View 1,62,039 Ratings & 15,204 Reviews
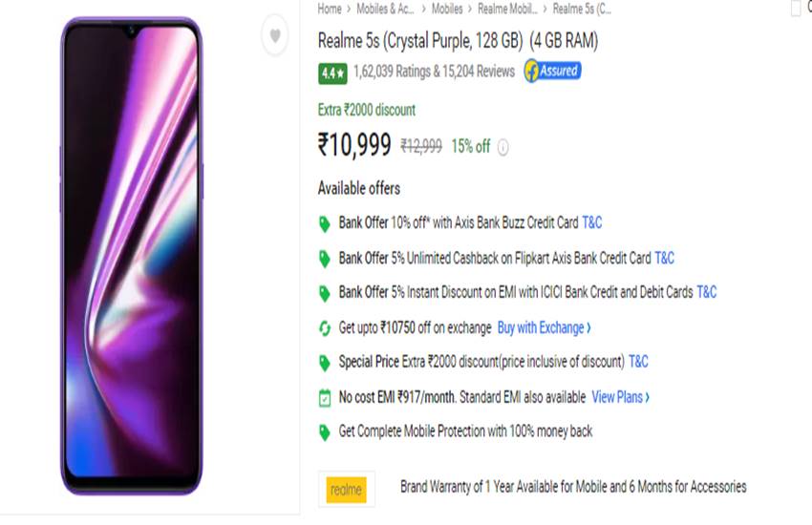 434,72
